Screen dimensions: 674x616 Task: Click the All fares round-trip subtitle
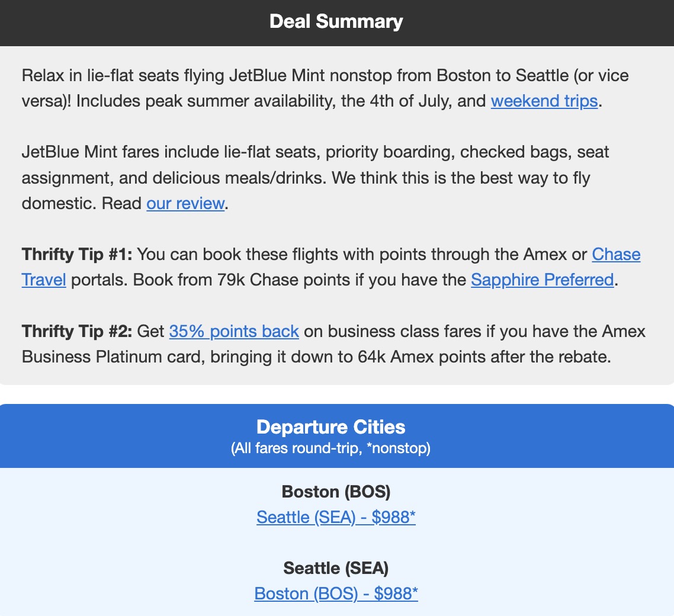click(330, 448)
